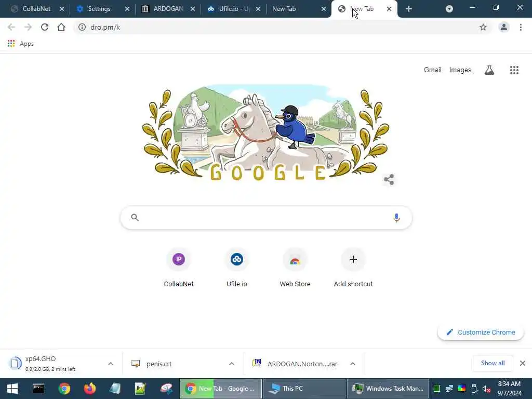This screenshot has height=399, width=532.
Task: Open Chrome's three-dot menu
Action: pyautogui.click(x=521, y=27)
